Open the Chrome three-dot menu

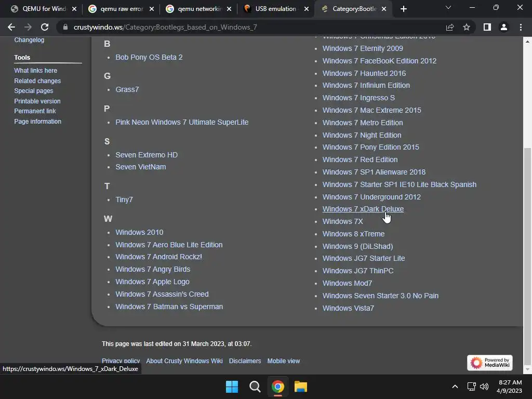point(521,27)
